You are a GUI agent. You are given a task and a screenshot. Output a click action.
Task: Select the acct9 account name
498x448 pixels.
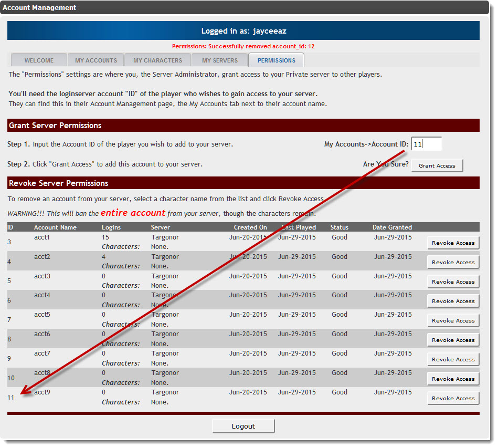pos(43,392)
